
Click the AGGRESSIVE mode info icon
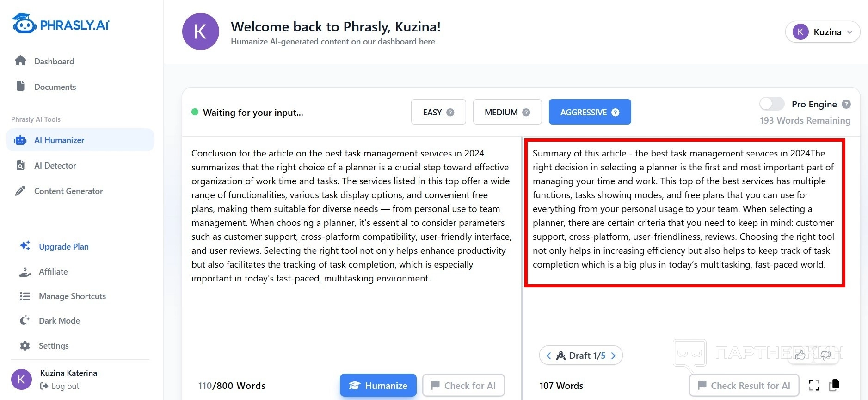coord(616,112)
